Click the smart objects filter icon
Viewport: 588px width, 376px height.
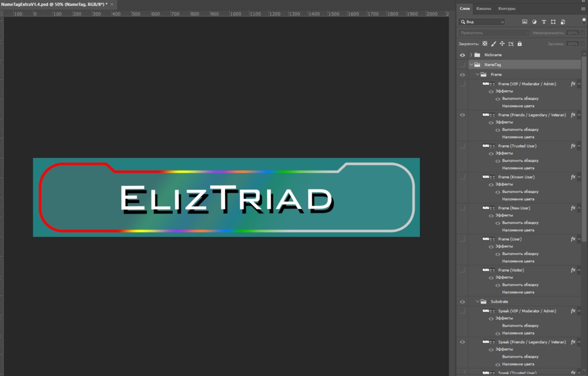pos(562,21)
